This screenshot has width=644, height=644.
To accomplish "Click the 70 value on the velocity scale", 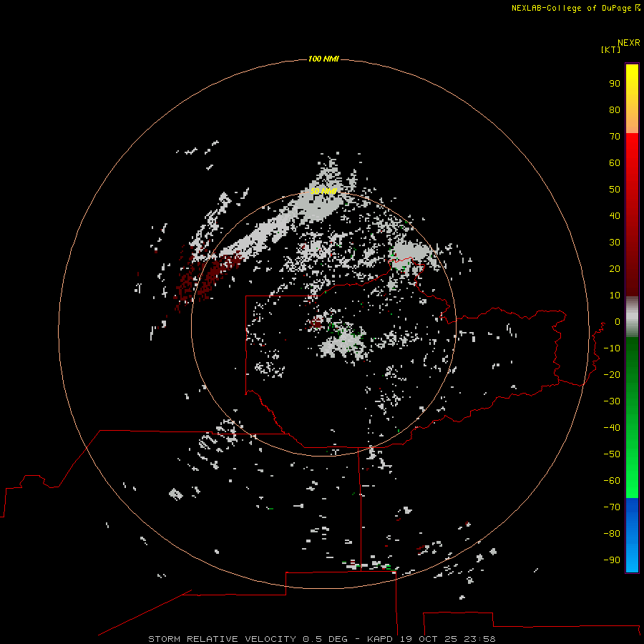I will (615, 137).
